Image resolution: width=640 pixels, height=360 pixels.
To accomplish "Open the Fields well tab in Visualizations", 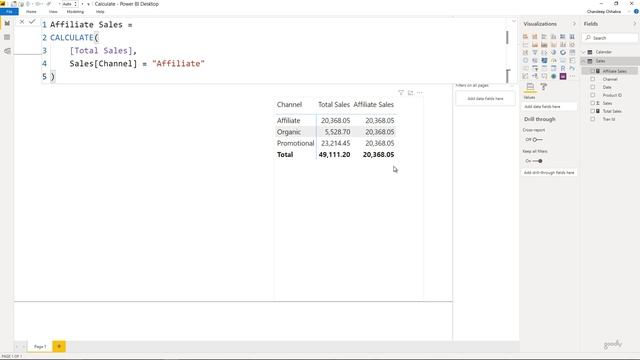I will click(x=530, y=87).
